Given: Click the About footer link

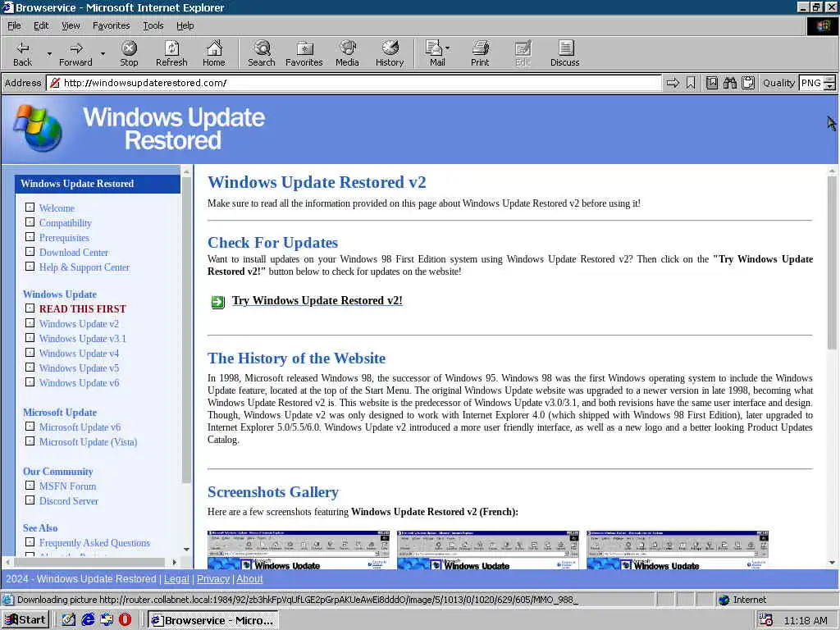Looking at the screenshot, I should (249, 578).
